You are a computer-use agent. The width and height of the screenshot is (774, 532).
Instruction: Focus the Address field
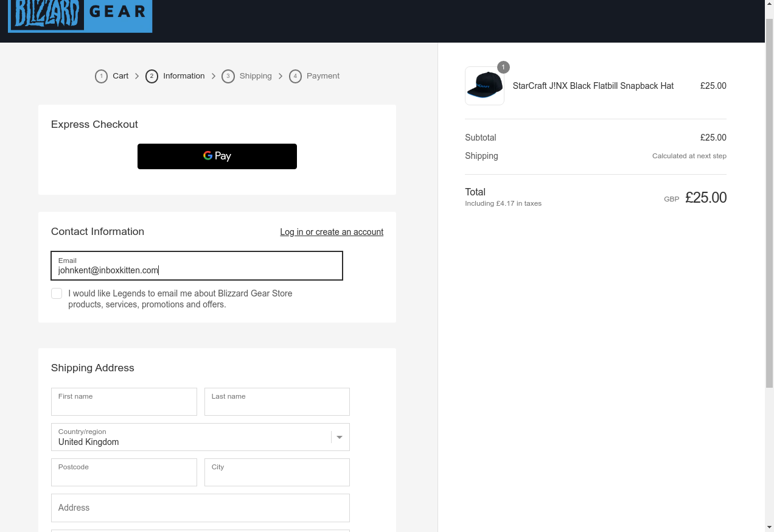[200, 508]
